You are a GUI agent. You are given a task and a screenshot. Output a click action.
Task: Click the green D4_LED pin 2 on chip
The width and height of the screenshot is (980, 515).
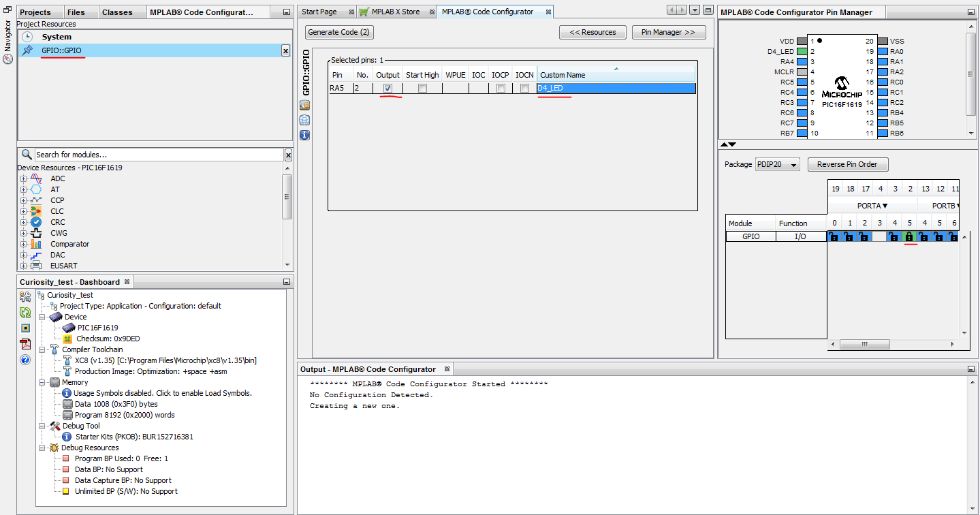(802, 51)
